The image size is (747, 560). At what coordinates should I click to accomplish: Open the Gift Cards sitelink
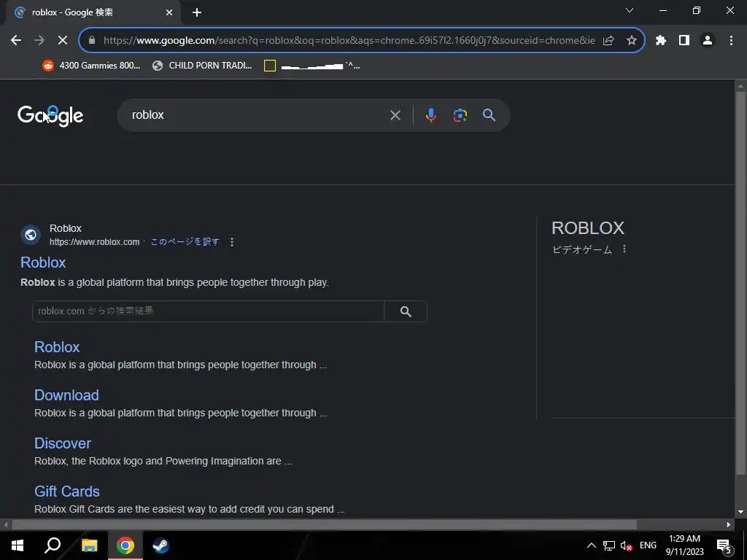[66, 491]
